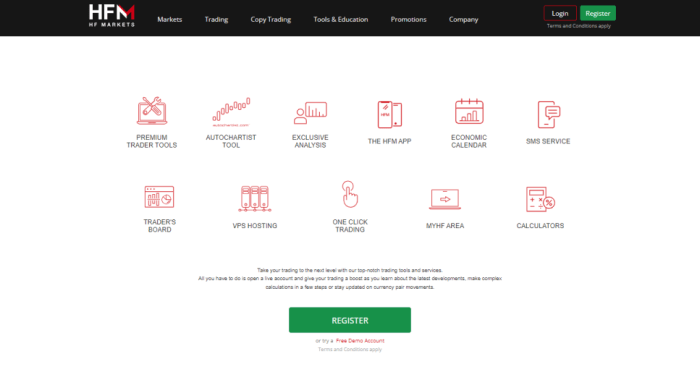This screenshot has width=700, height=375.
Task: Click the Register button in header
Action: pyautogui.click(x=598, y=13)
